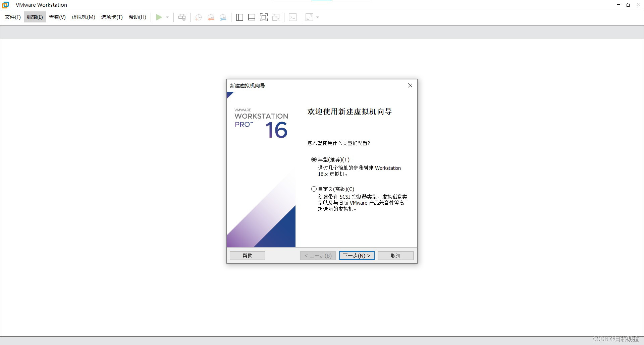Viewport: 644px width, 345px height.
Task: Open the 选项卡(T) menu
Action: click(x=112, y=17)
